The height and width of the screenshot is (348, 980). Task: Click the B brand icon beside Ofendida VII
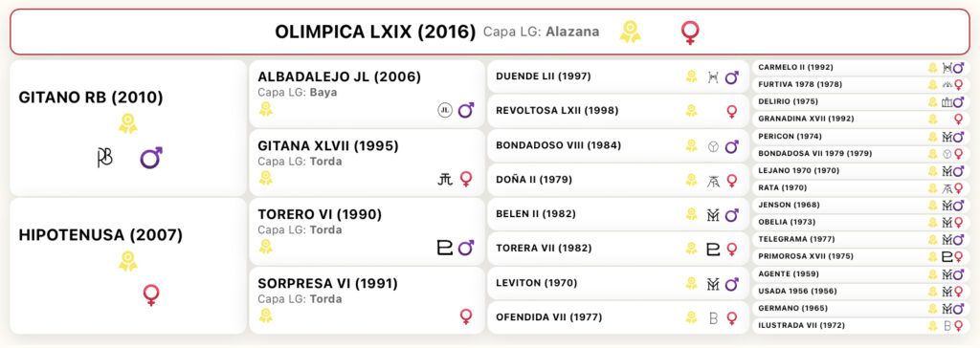click(x=713, y=318)
